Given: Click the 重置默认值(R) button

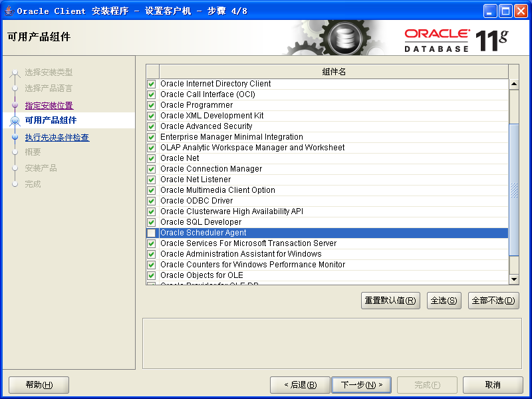Looking at the screenshot, I should [x=390, y=301].
